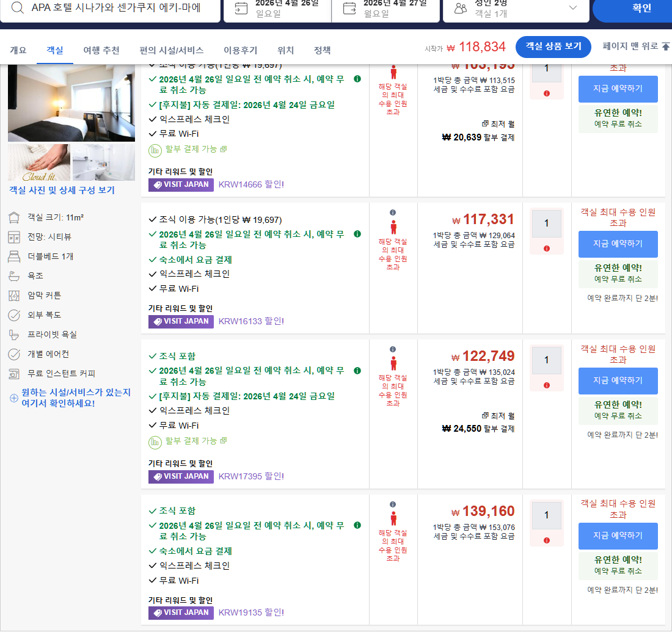The width and height of the screenshot is (672, 632).
Task: Click the blue 객실 상품 보기 button
Action: click(x=553, y=46)
